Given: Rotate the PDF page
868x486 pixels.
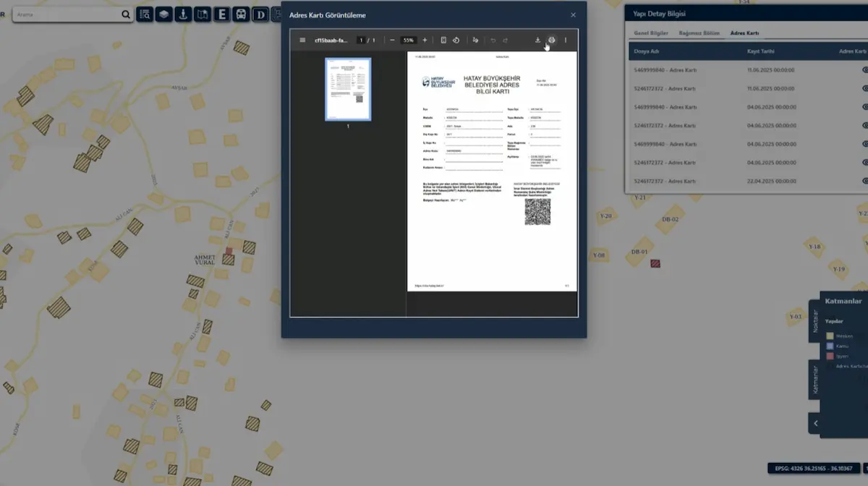Looking at the screenshot, I should [456, 40].
